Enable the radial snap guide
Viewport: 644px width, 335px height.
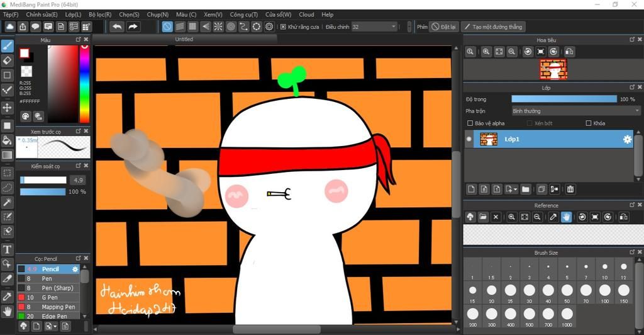218,26
